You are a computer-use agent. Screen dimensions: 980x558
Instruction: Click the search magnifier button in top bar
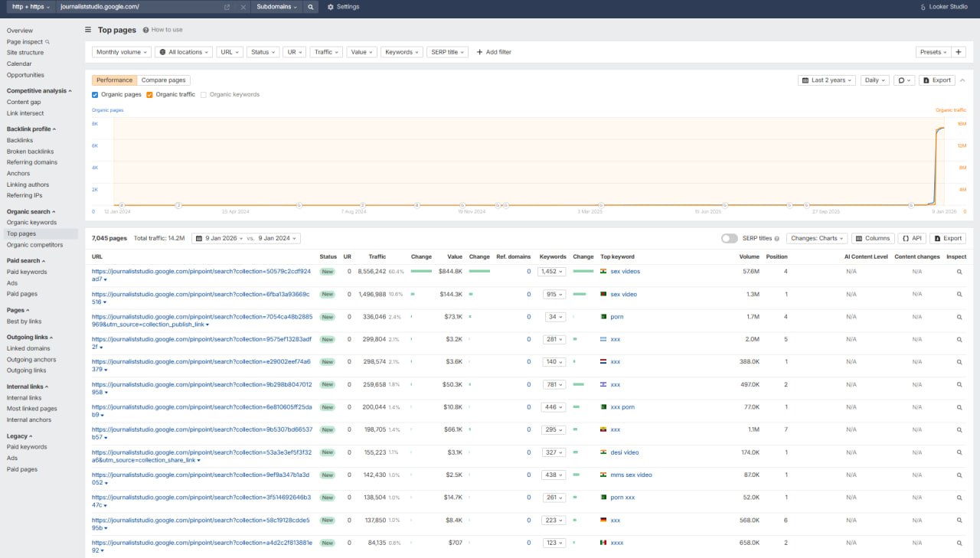[x=310, y=7]
